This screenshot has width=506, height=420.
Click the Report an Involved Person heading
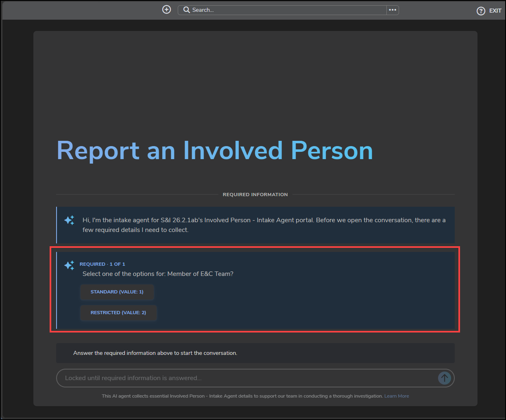tap(215, 151)
